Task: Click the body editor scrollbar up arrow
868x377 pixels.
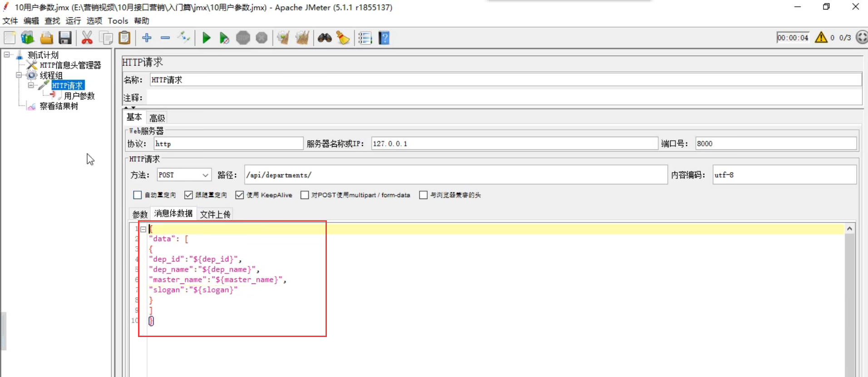Action: [849, 228]
